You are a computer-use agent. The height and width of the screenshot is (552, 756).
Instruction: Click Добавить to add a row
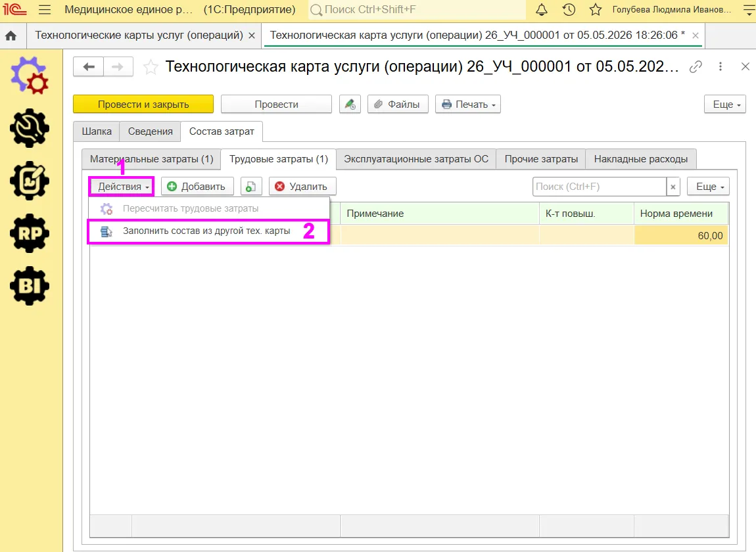tap(197, 187)
